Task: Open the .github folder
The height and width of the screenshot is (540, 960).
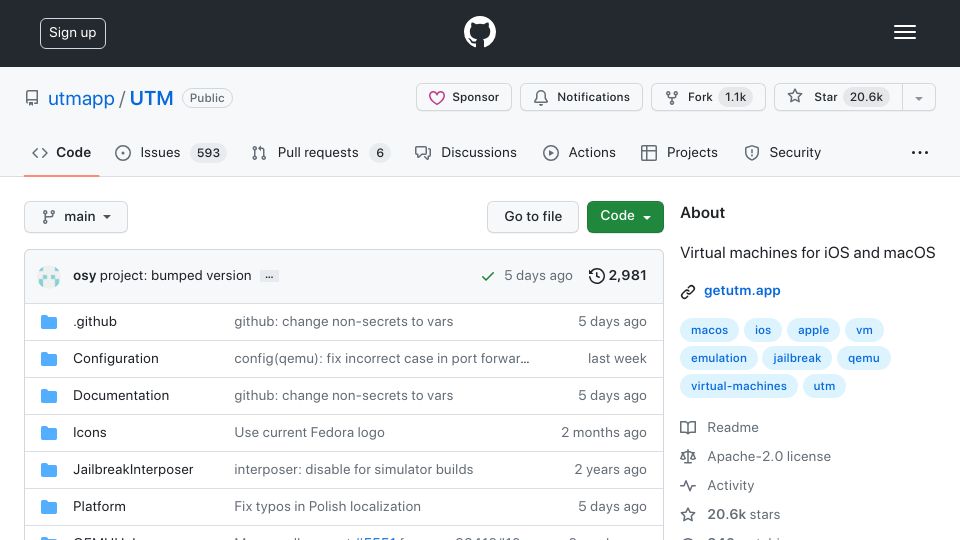Action: point(95,321)
